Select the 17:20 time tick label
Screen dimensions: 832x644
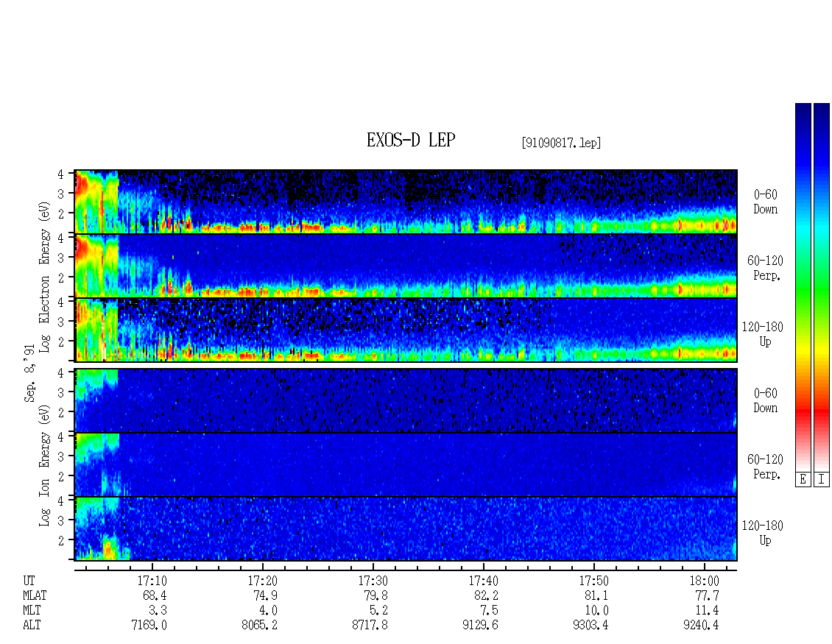coord(263,581)
